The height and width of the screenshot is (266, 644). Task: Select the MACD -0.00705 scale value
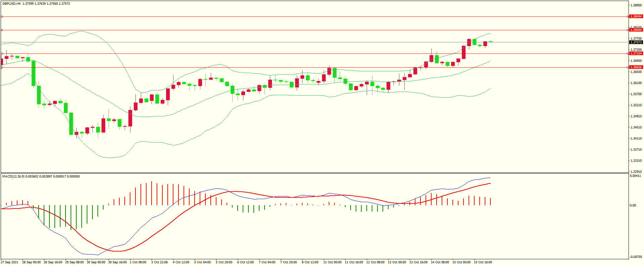click(635, 257)
